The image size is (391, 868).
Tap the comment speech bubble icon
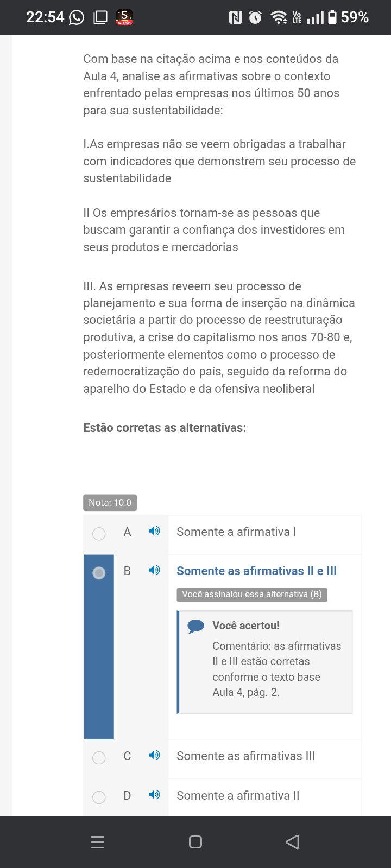[x=195, y=626]
